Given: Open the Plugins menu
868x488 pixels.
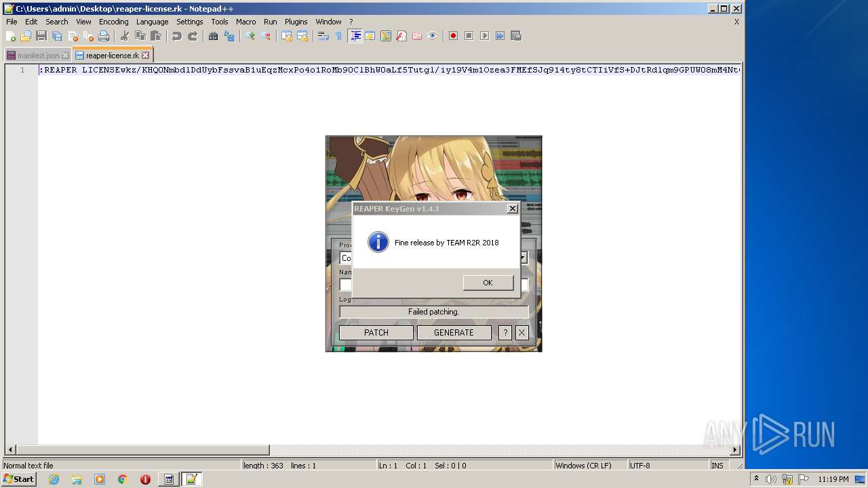Looking at the screenshot, I should click(x=296, y=22).
